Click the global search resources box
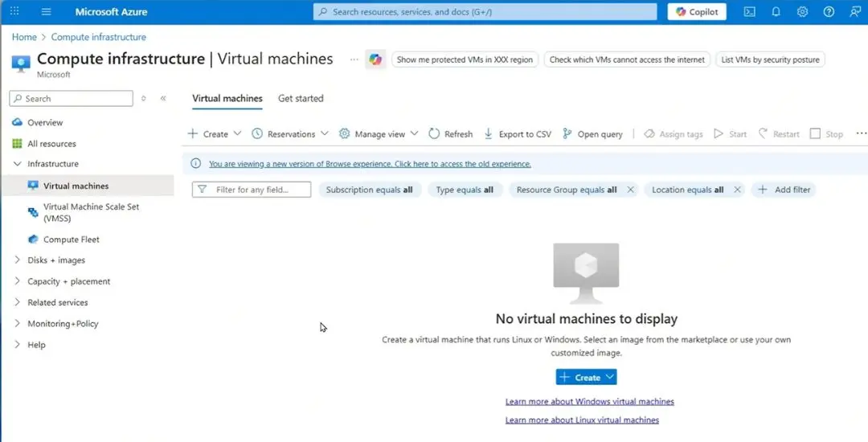 click(485, 11)
